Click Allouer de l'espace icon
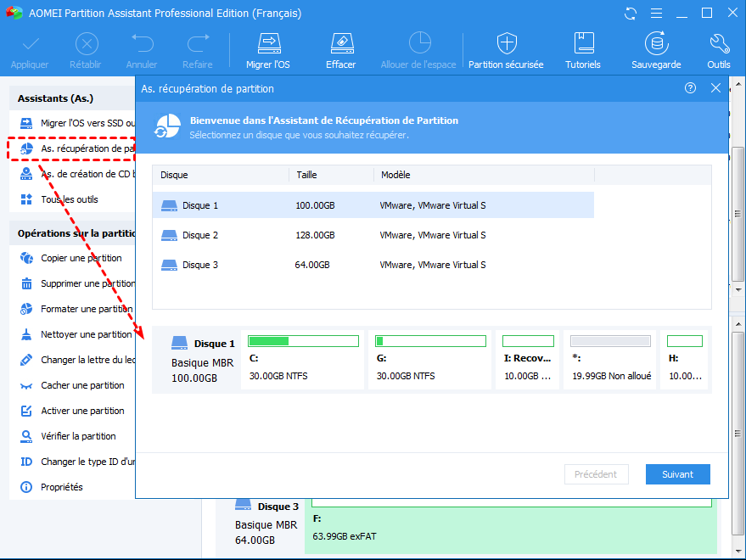 coord(419,43)
